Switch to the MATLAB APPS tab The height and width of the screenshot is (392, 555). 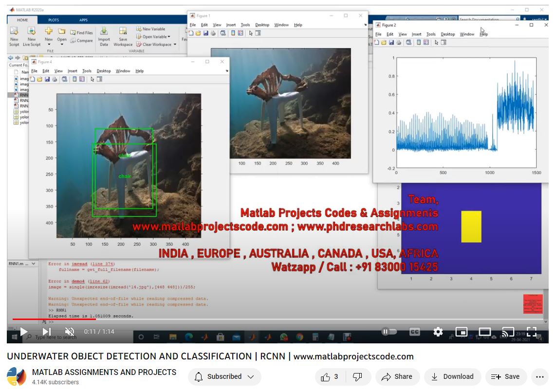click(x=84, y=20)
